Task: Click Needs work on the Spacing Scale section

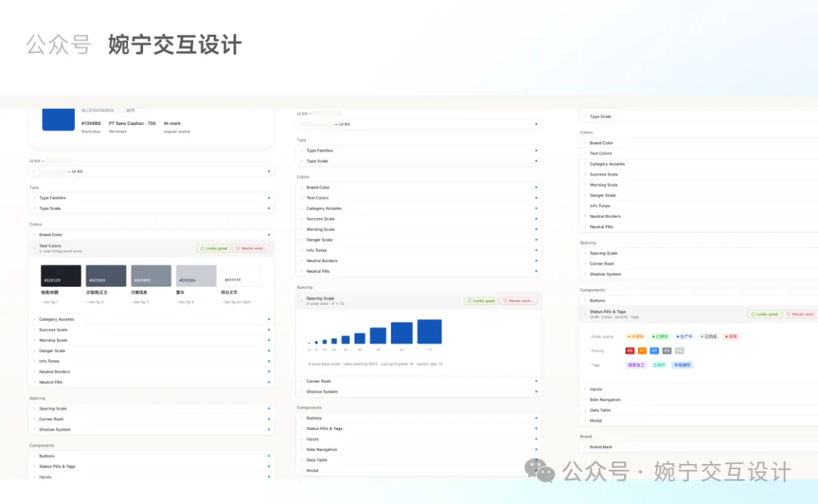Action: pos(519,300)
